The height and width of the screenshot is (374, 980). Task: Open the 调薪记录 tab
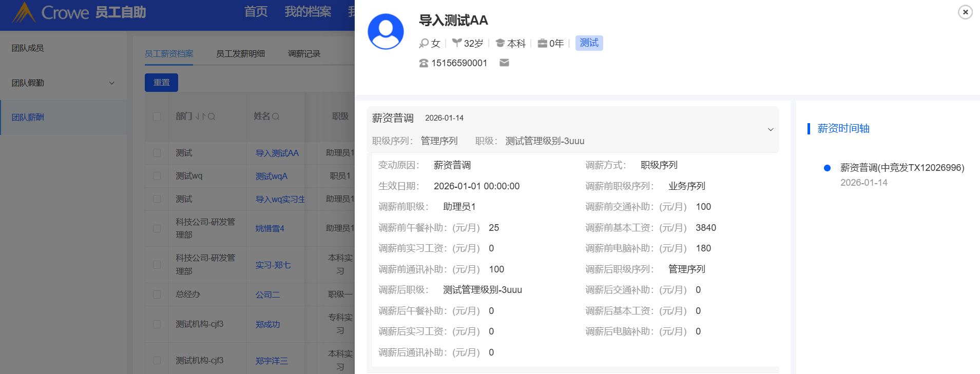click(304, 53)
